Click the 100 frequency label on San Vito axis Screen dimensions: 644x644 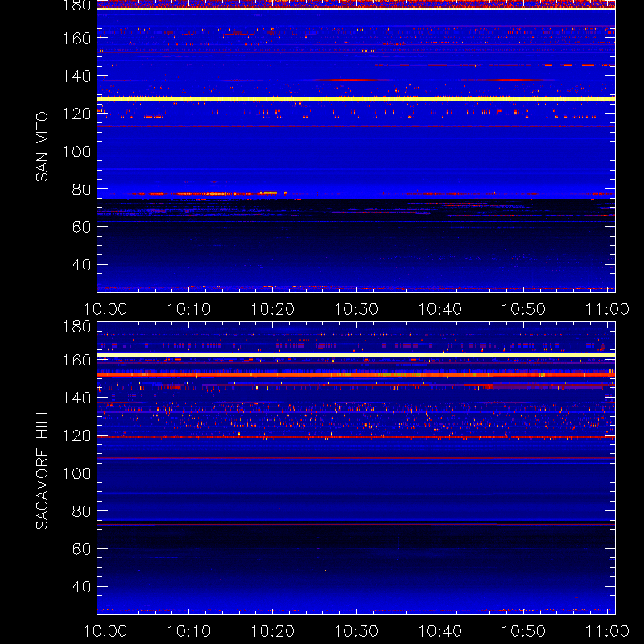pos(76,151)
